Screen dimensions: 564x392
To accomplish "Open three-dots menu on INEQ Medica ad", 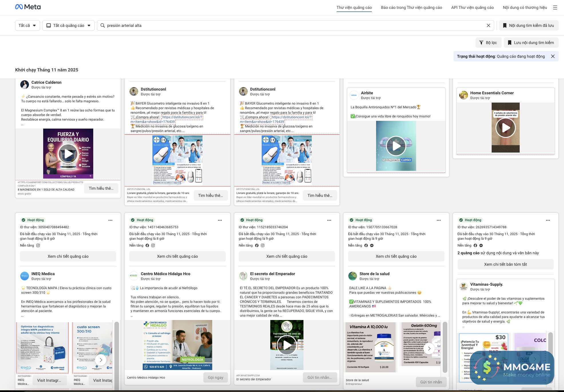I will [x=110, y=220].
